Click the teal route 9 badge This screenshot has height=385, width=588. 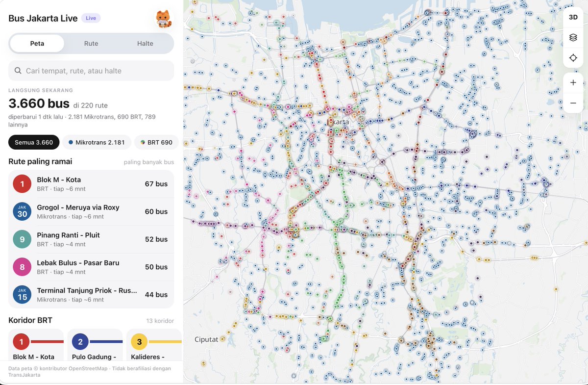22,239
